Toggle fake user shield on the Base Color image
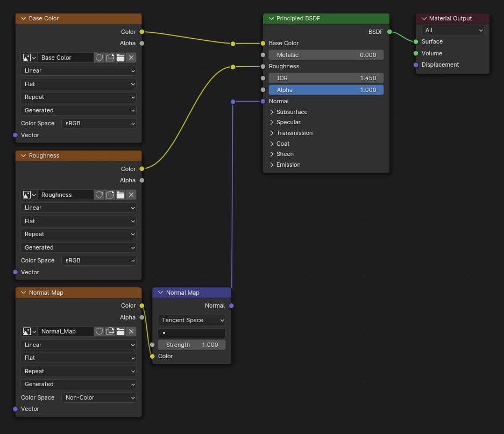Image resolution: width=504 pixels, height=434 pixels. pos(99,58)
